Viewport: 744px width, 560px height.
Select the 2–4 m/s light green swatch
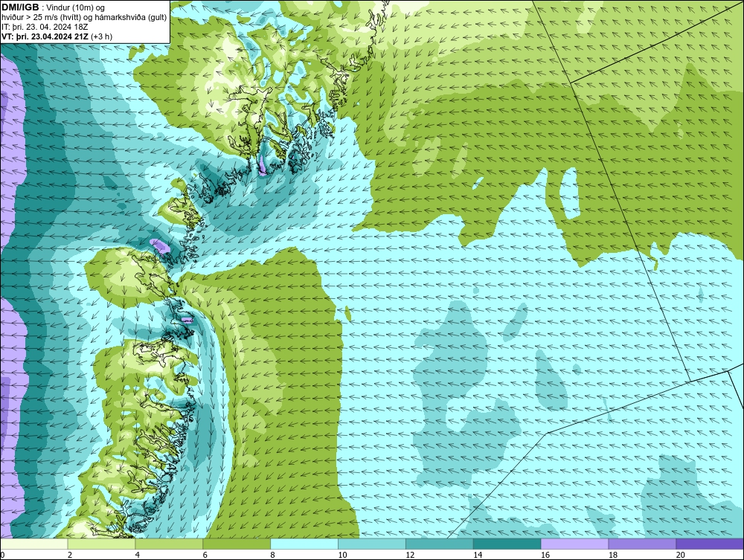(101, 544)
